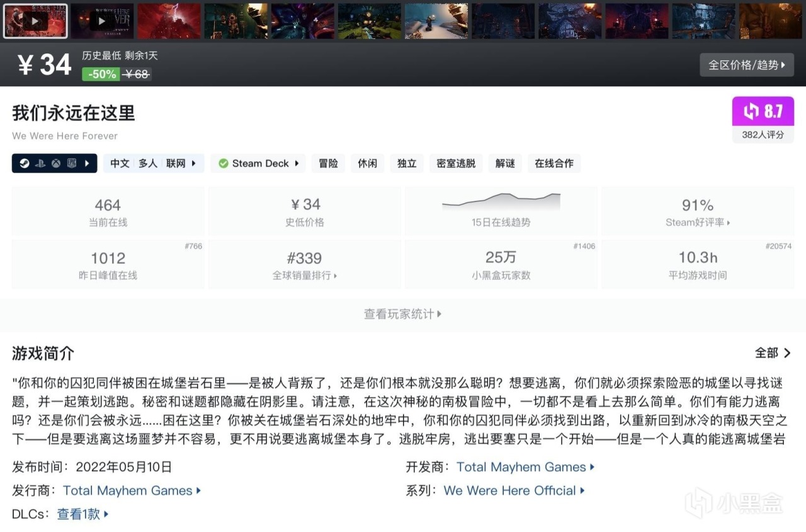This screenshot has height=532, width=806.
Task: Play the second trailer with the title card
Action: 102,21
